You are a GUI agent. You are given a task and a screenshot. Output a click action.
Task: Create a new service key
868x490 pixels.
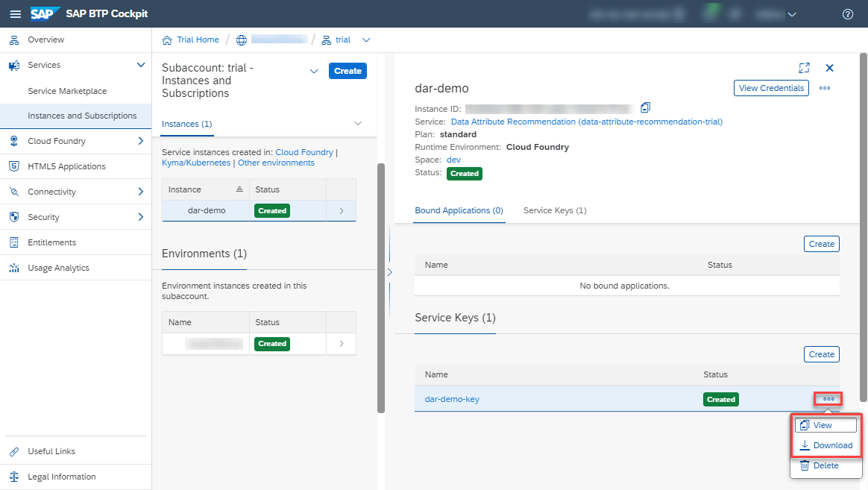(822, 354)
